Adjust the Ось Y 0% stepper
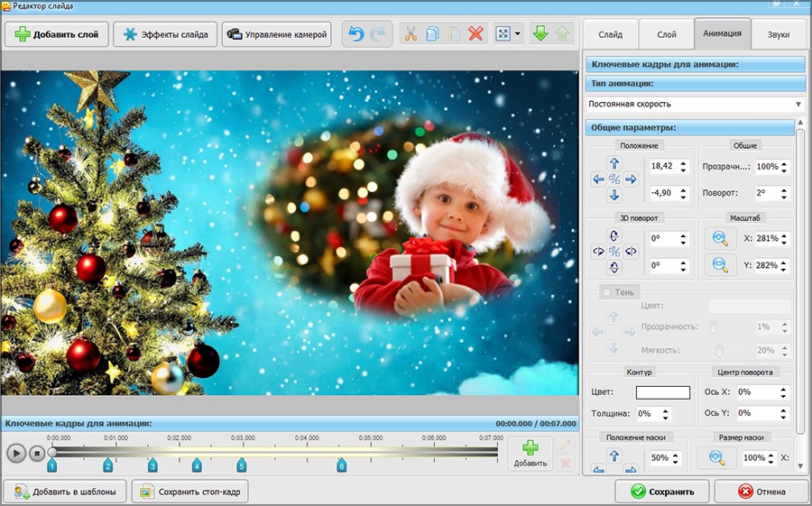Viewport: 812px width, 506px height. tap(784, 413)
